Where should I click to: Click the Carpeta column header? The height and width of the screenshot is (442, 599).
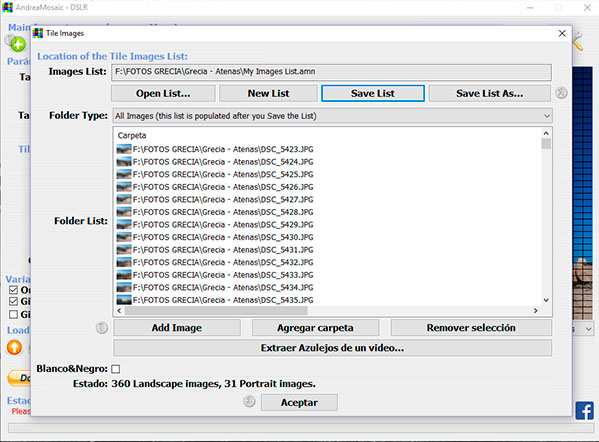pos(132,136)
